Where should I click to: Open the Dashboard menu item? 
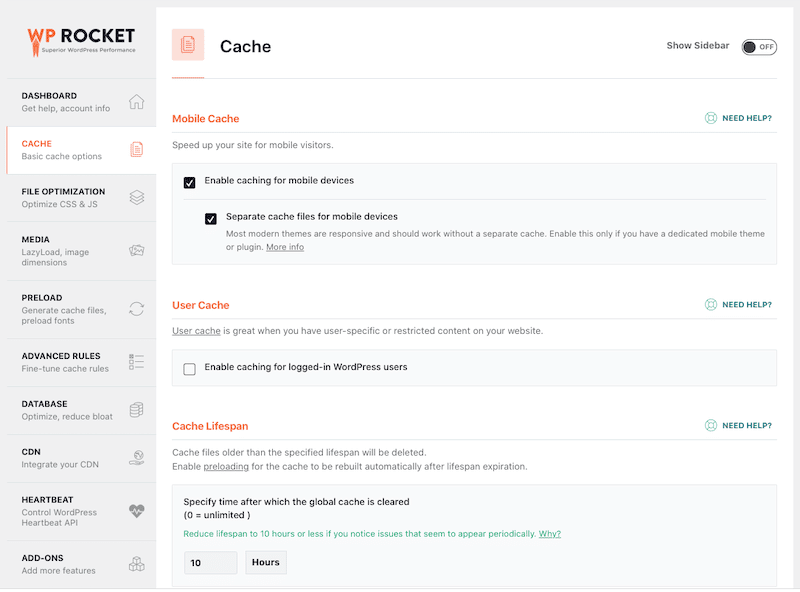point(82,102)
